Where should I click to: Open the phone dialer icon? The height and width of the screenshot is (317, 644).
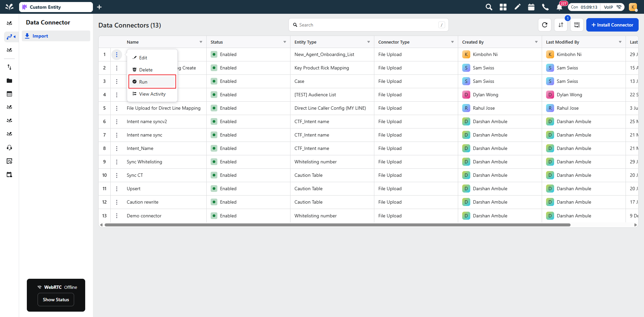[x=545, y=7]
